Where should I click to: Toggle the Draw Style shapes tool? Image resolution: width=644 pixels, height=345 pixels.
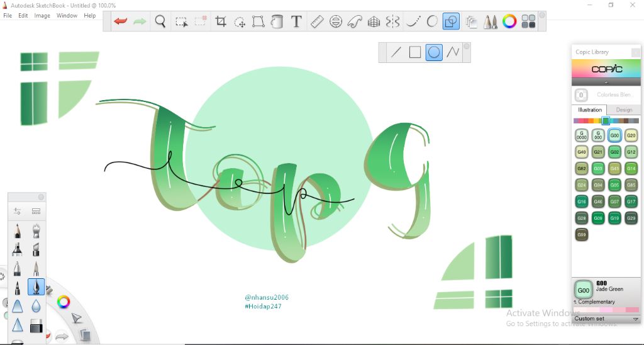(x=451, y=21)
